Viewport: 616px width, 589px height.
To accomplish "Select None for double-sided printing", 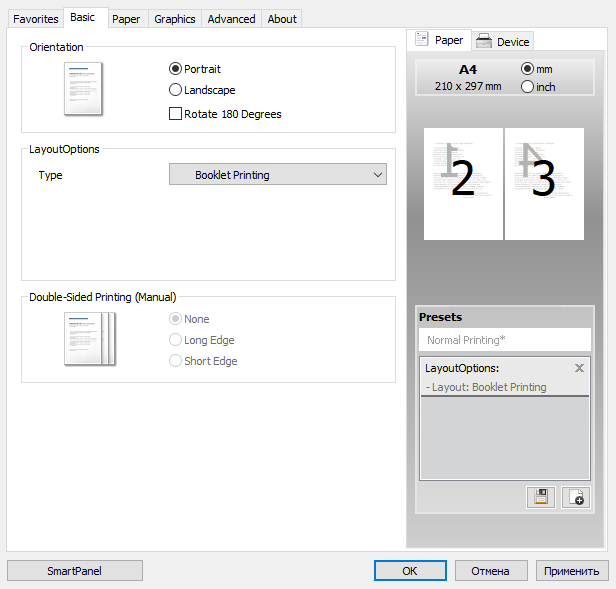I will (x=175, y=319).
